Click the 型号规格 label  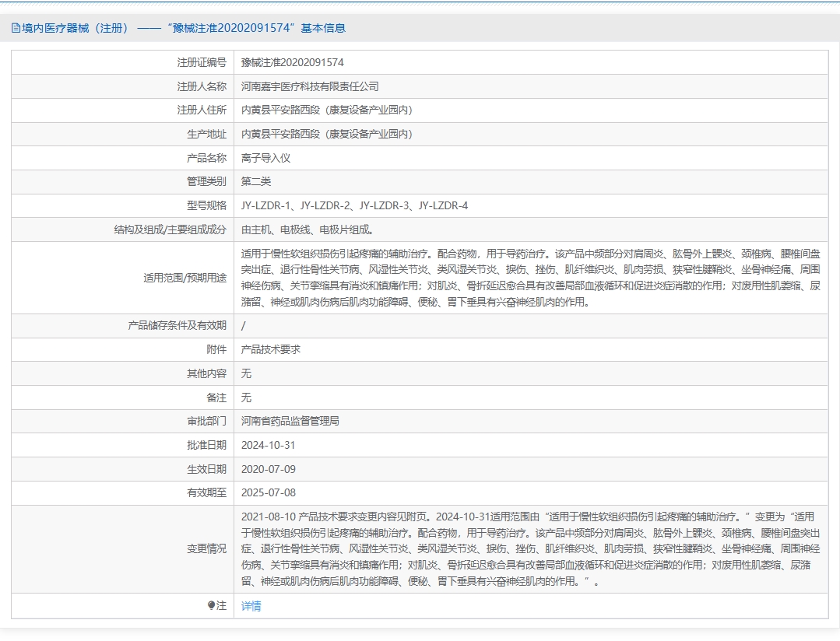(207, 205)
